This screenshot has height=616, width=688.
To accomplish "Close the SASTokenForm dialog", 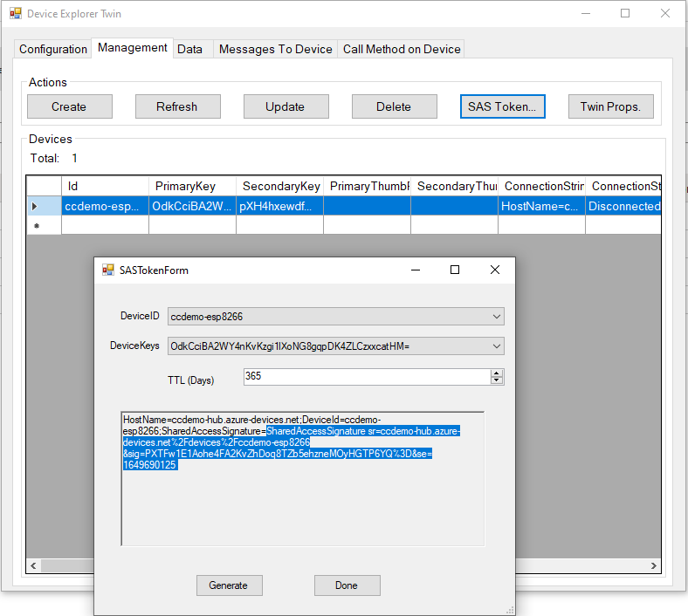I will 495,270.
